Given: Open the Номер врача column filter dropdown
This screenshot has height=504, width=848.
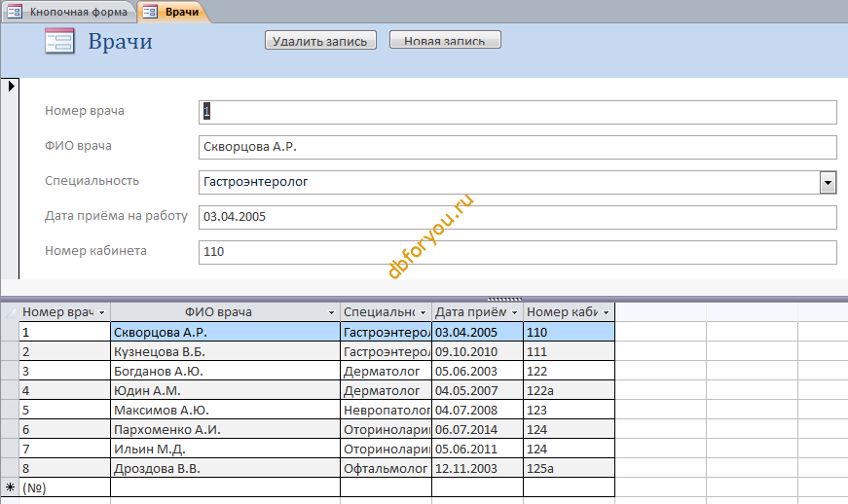Looking at the screenshot, I should point(101,312).
